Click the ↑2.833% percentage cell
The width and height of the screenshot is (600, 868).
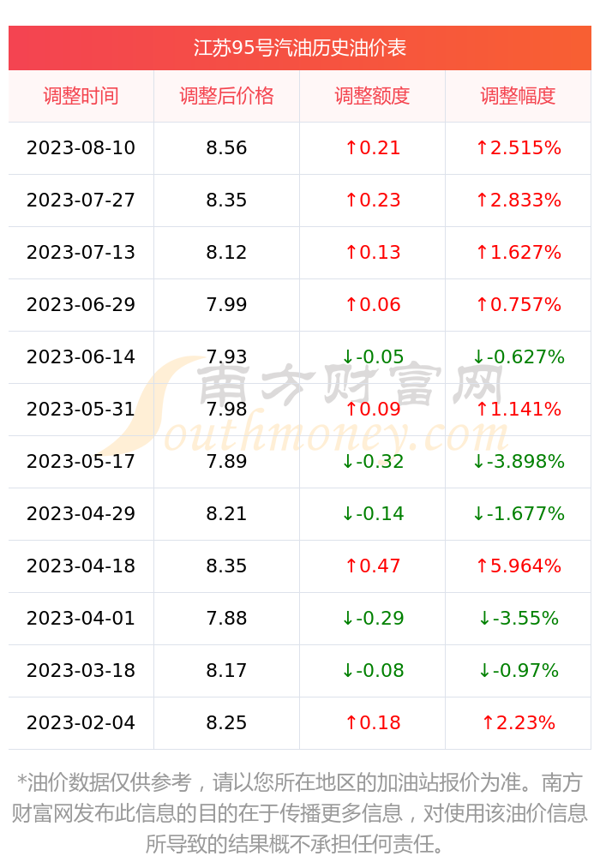coord(519,200)
